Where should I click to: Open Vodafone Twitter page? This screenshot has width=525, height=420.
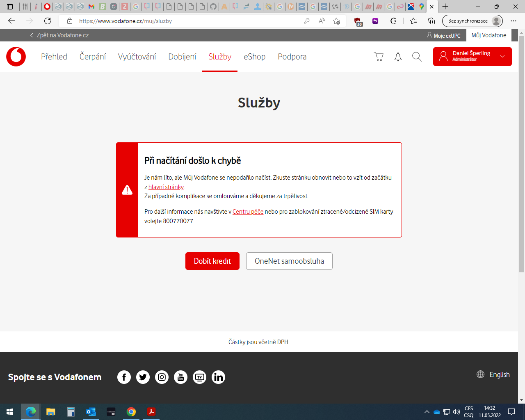click(x=143, y=377)
